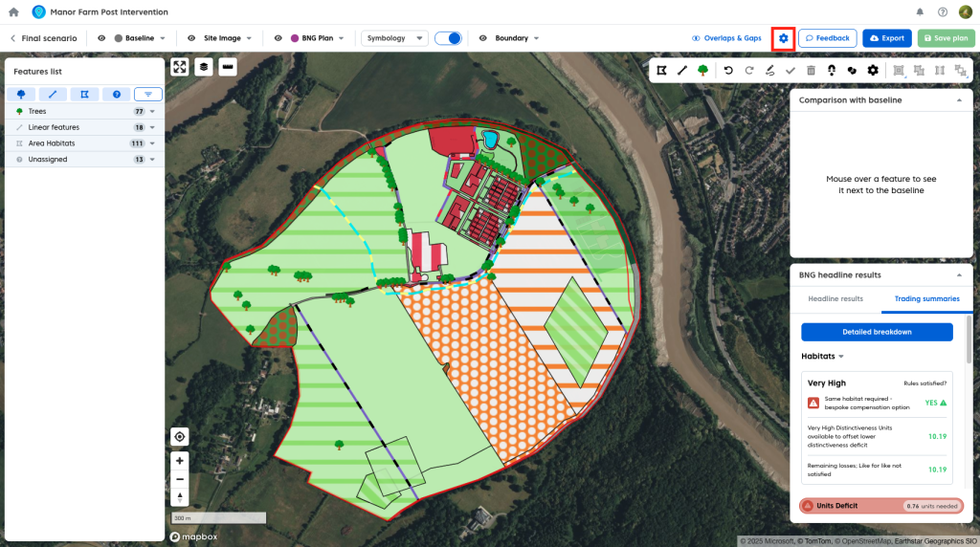
Task: Click the undo arrow in map toolbar
Action: (728, 70)
